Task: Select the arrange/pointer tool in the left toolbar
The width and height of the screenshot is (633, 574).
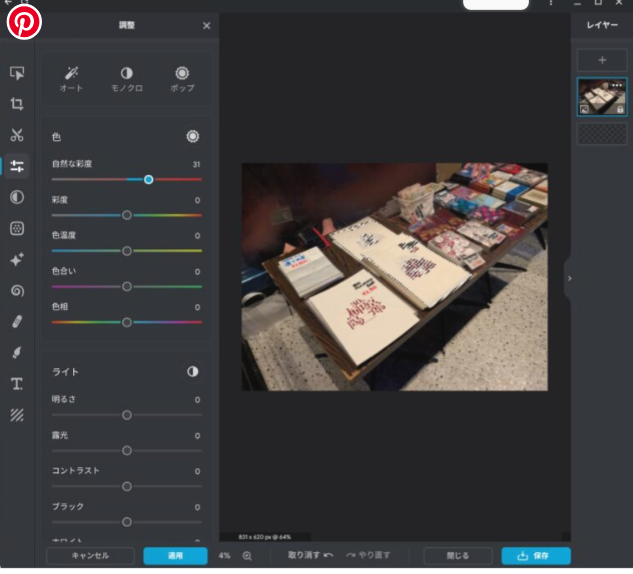Action: click(x=17, y=73)
